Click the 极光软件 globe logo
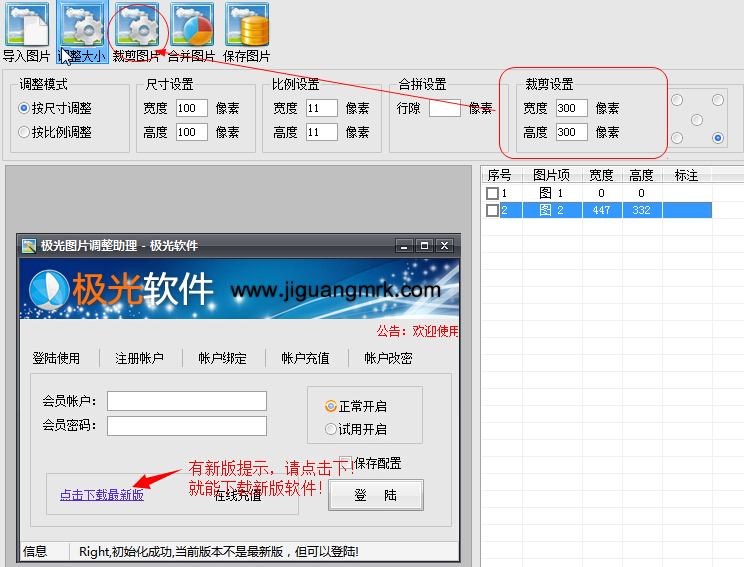The image size is (744, 567). pos(48,289)
